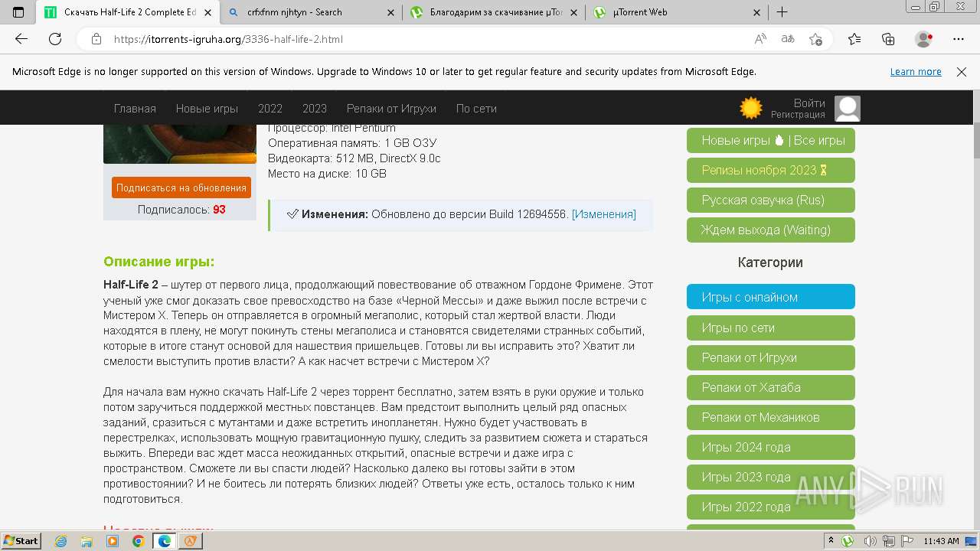This screenshot has width=980, height=551.
Task: Open the media player taskbar icon
Action: tap(113, 541)
